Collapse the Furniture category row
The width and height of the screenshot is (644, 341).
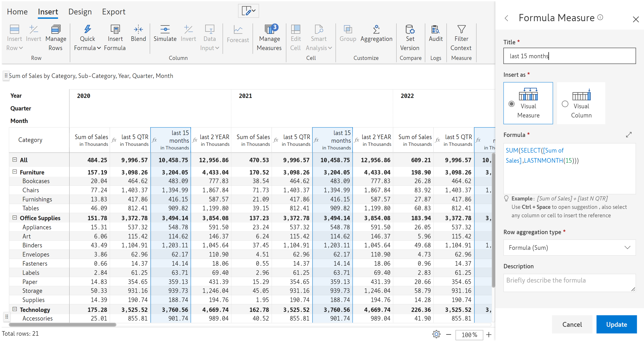(x=15, y=172)
